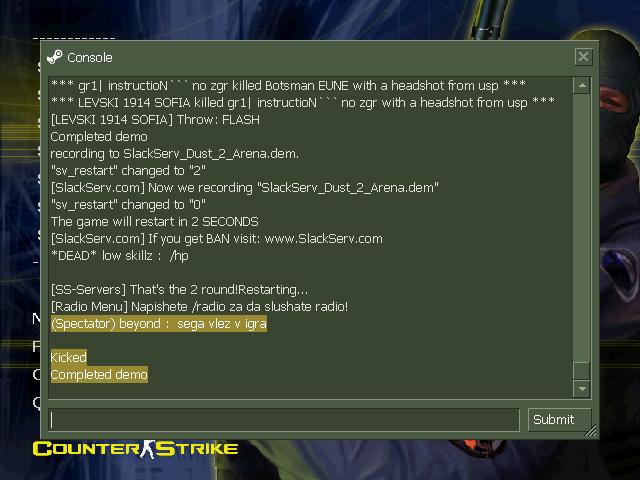Click the Console title text
The image size is (640, 480).
pos(90,58)
